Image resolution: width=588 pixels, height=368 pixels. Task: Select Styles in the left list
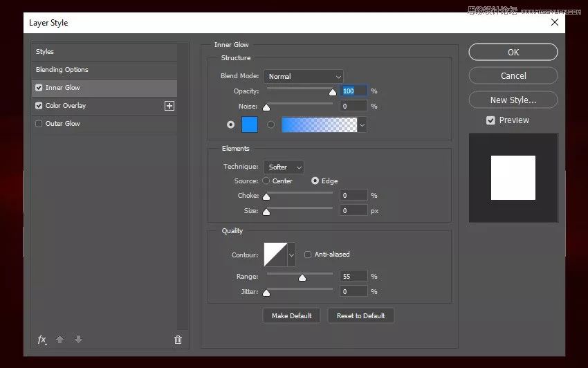(104, 52)
